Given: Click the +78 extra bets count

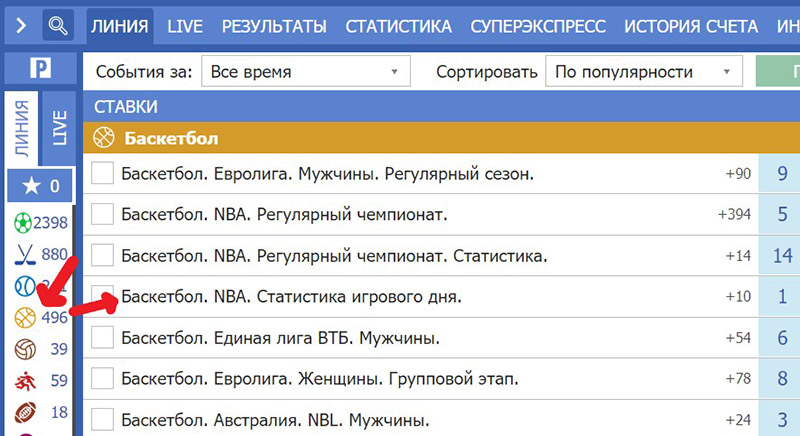Looking at the screenshot, I should click(x=738, y=378).
